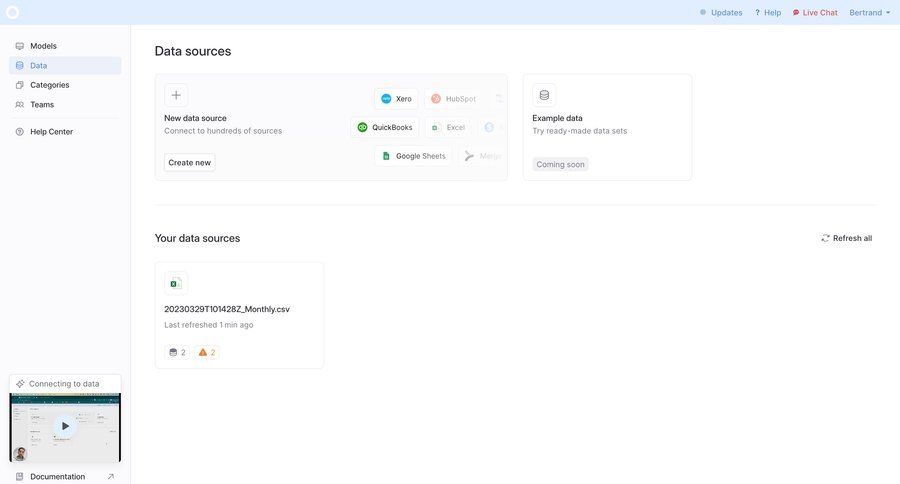
Task: Go to Categories in the sidebar
Action: [x=65, y=85]
